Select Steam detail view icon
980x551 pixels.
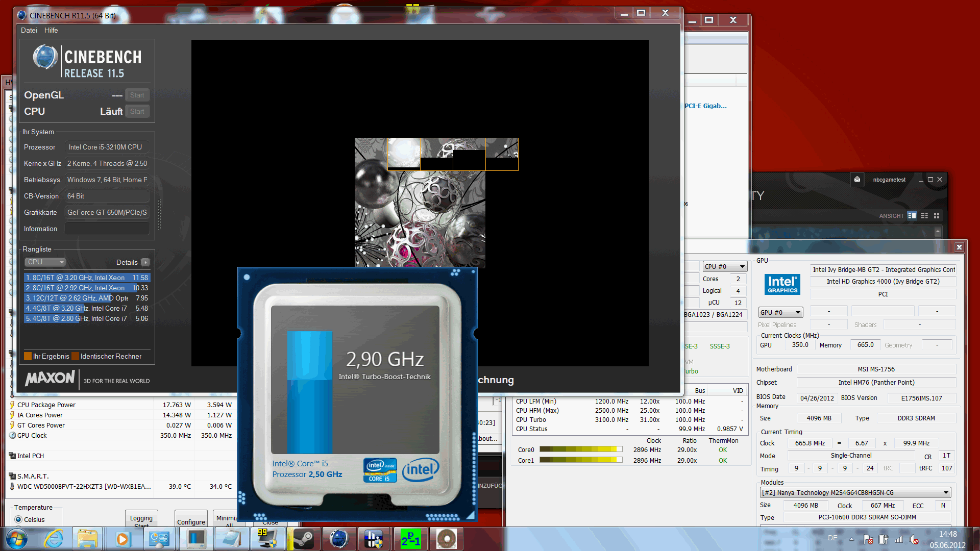(x=912, y=216)
